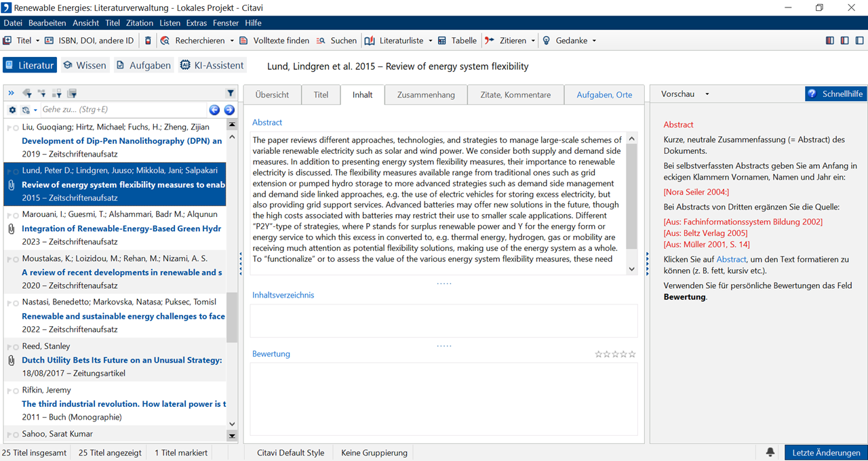The height and width of the screenshot is (461, 868).
Task: Click the Abstract link in quick help
Action: 731,260
